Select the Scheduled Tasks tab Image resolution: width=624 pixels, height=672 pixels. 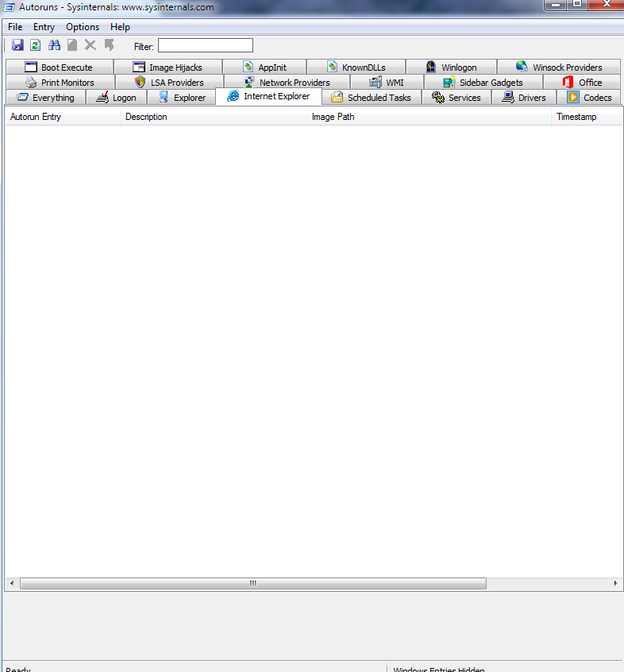tap(371, 97)
